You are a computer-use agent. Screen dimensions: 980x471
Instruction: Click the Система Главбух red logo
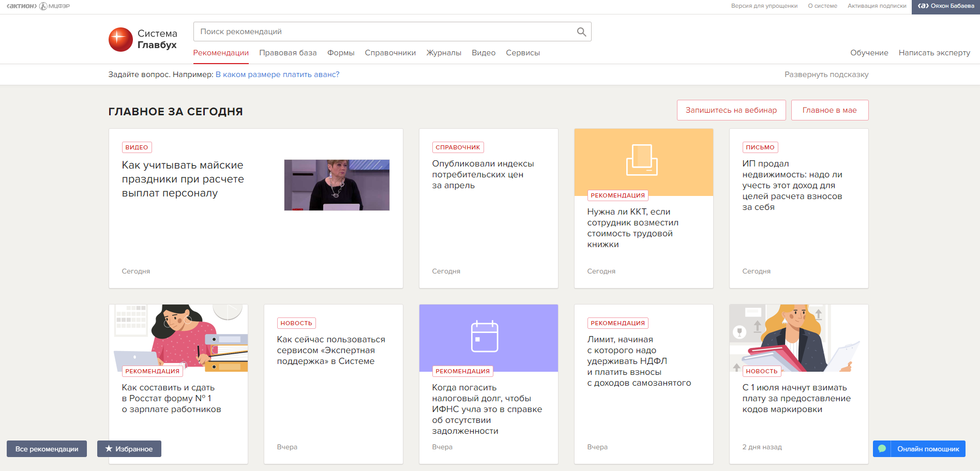[x=120, y=40]
